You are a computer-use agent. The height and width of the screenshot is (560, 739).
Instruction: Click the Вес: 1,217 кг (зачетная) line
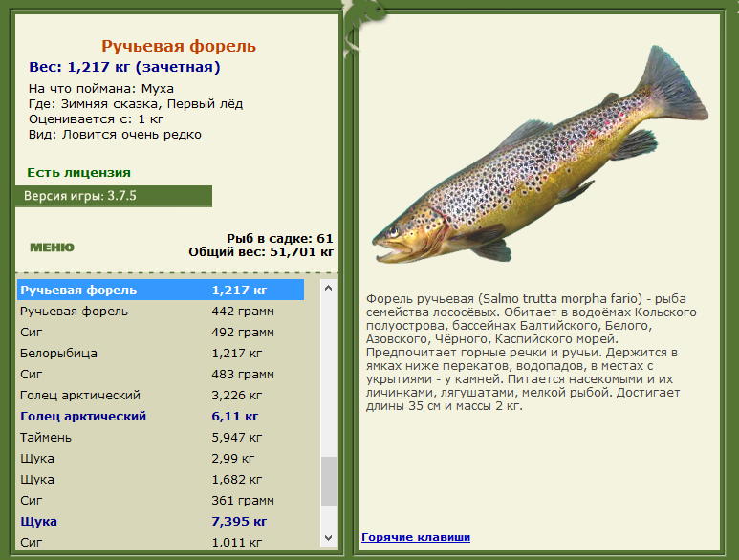(x=124, y=67)
